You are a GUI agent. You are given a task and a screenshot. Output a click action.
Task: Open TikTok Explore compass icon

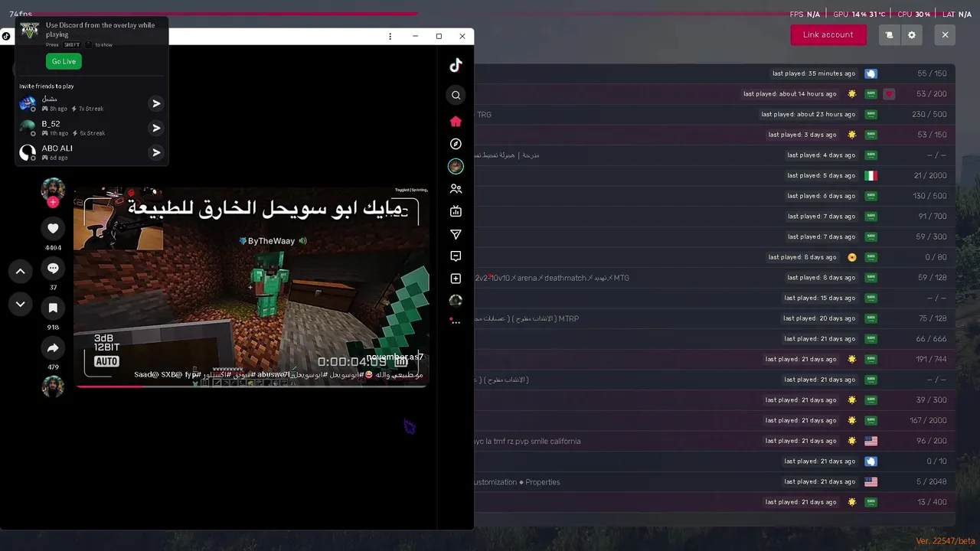pos(456,144)
